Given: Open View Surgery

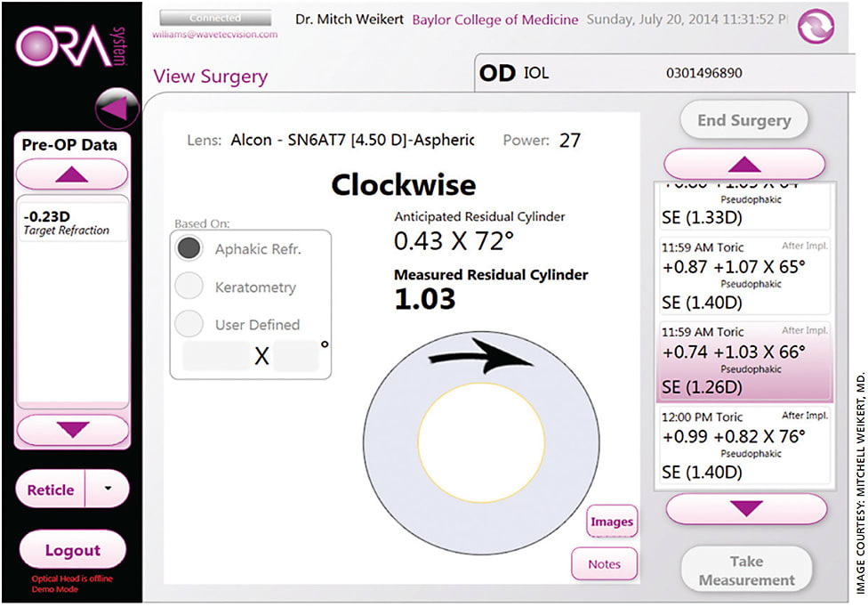Looking at the screenshot, I should coord(210,77).
